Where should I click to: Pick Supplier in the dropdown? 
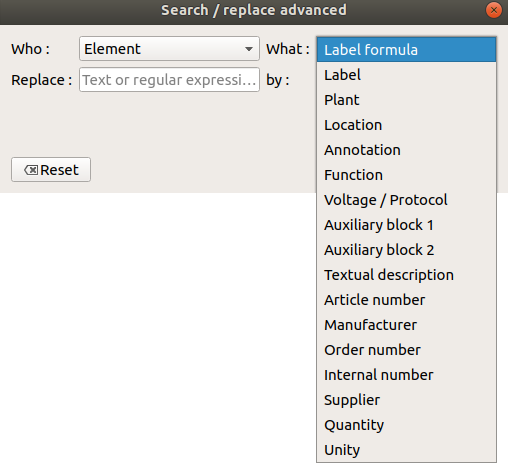coord(406,400)
